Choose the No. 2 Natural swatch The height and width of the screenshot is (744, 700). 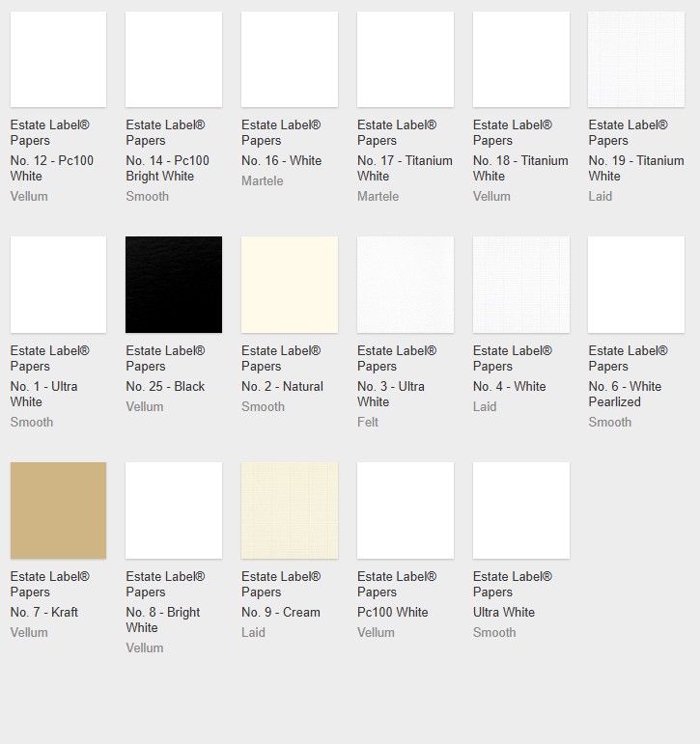click(x=290, y=285)
